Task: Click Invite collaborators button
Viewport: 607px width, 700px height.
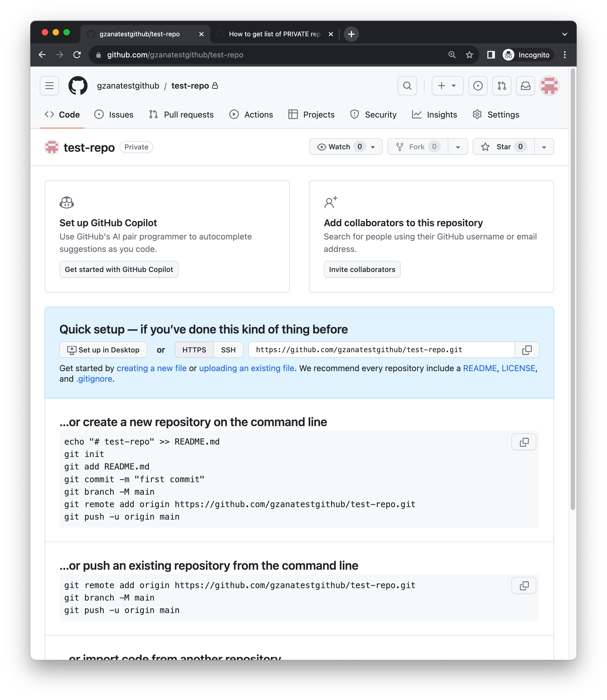Action: (362, 270)
